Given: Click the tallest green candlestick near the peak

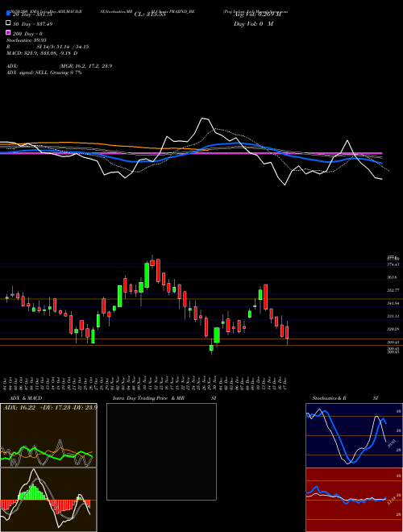Looking at the screenshot, I should pyautogui.click(x=147, y=275).
